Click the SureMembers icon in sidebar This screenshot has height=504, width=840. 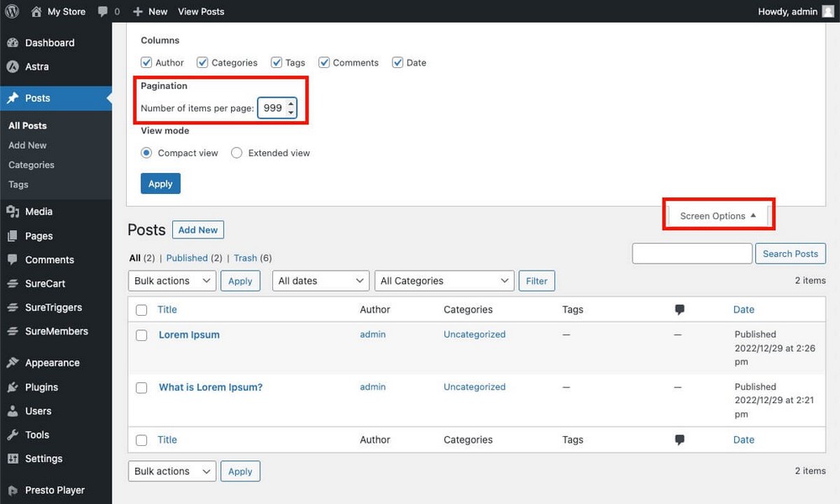13,331
